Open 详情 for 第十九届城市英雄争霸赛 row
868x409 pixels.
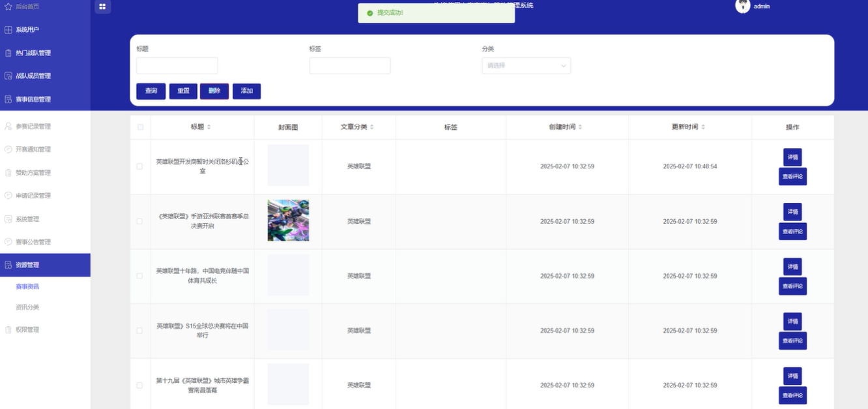[792, 376]
